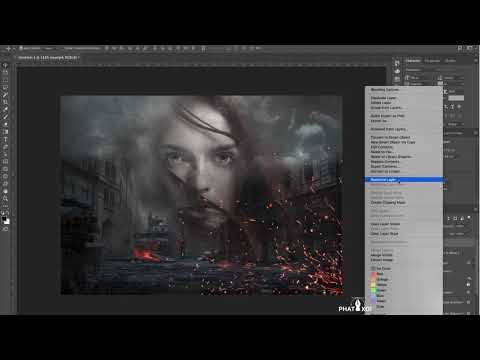This screenshot has width=480, height=360.
Task: Select Blue layer color label
Action: coord(378,295)
